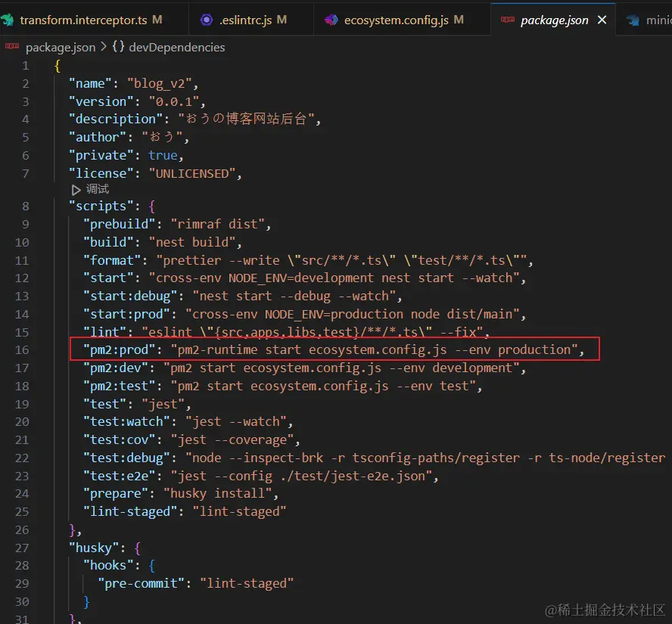Click the "jest" value on line 19
Viewport: 672px width, 624px height.
pos(163,404)
